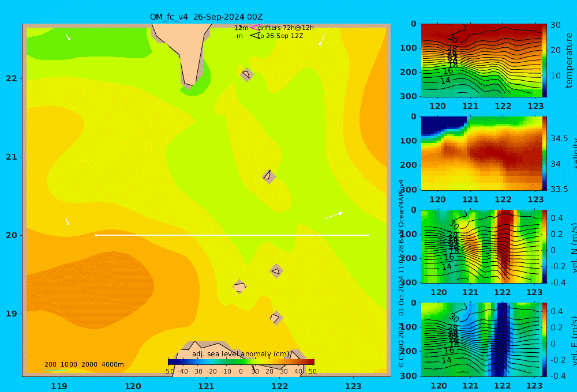Click the salinity colorbar
This screenshot has height=392, width=577.
(545, 153)
